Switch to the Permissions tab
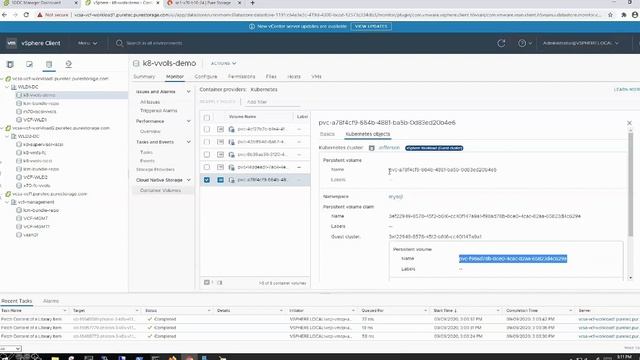Screen dimensions: 640x360 click(241, 76)
